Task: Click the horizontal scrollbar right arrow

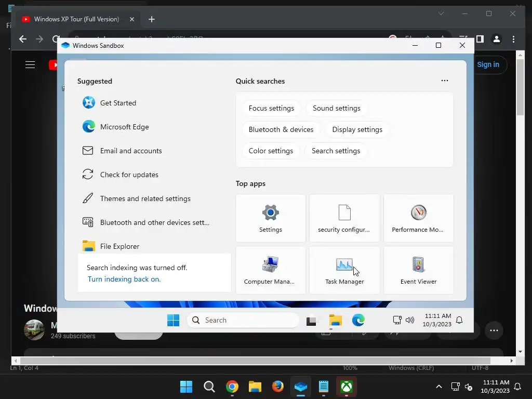Action: [x=511, y=361]
